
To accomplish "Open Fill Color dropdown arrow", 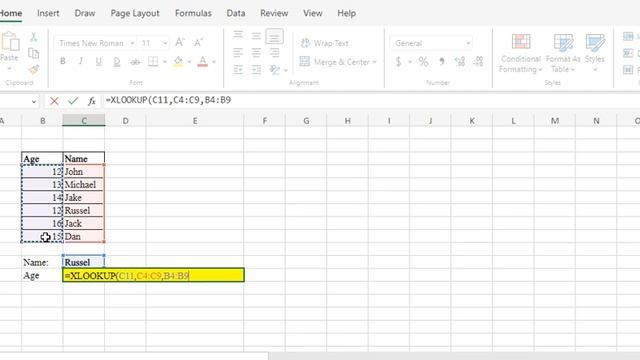I will [x=189, y=62].
